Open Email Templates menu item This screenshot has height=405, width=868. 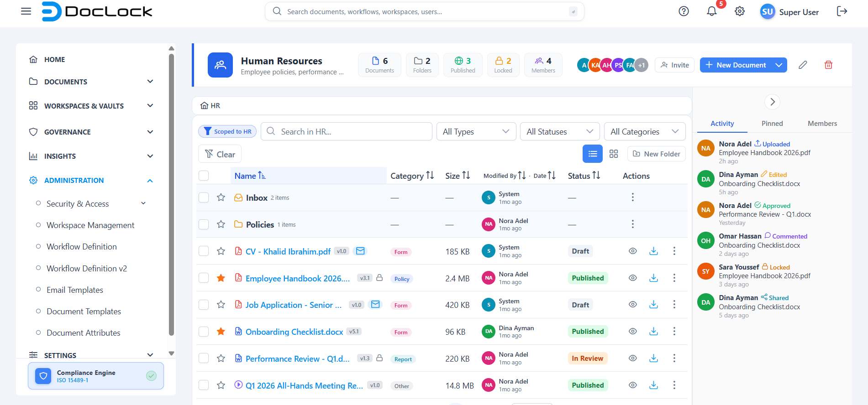point(75,290)
